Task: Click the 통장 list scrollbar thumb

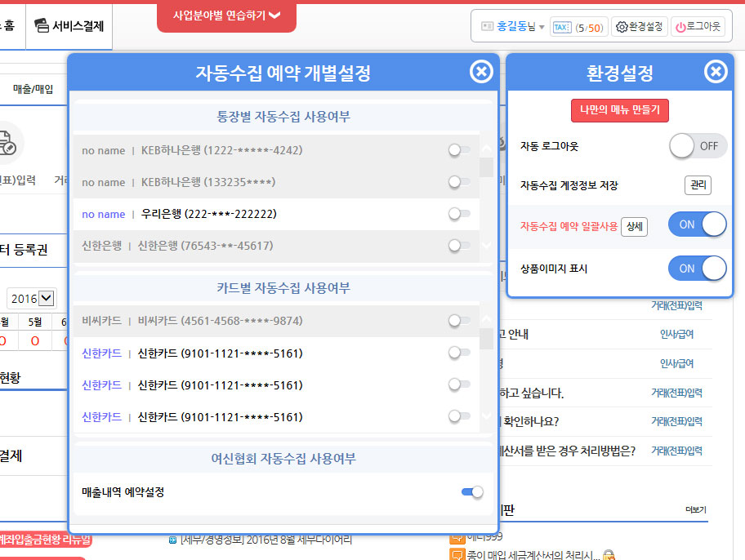Action: point(487,167)
